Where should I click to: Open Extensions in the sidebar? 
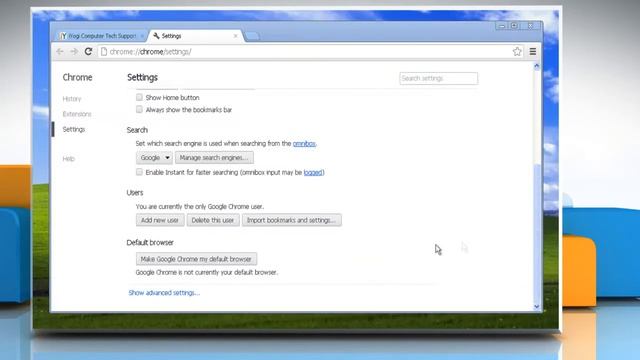pyautogui.click(x=77, y=114)
